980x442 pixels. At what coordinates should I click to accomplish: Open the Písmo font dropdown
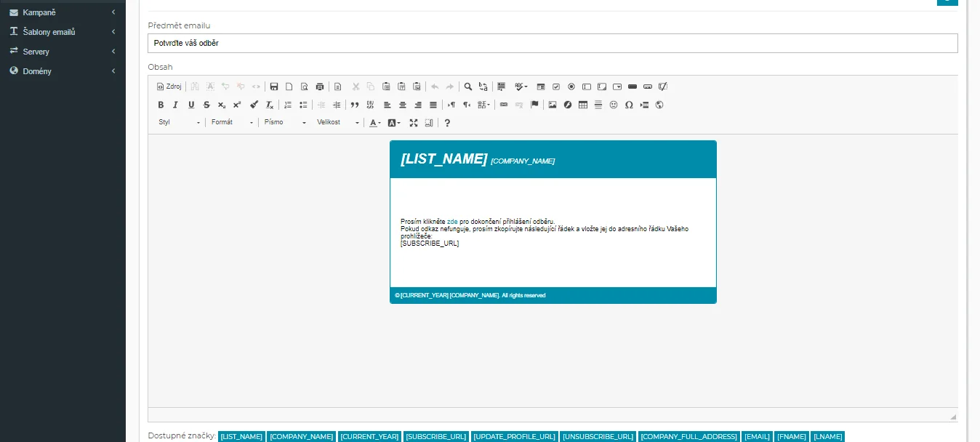pos(285,123)
